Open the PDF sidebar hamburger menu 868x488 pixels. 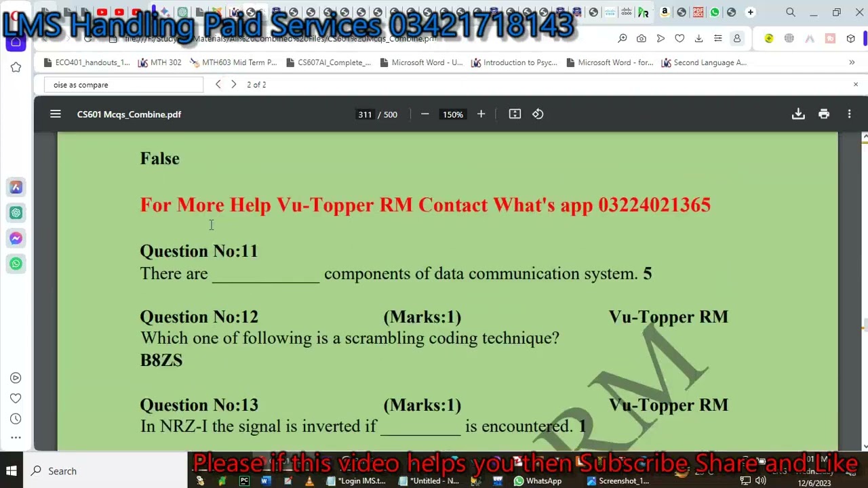pyautogui.click(x=56, y=115)
